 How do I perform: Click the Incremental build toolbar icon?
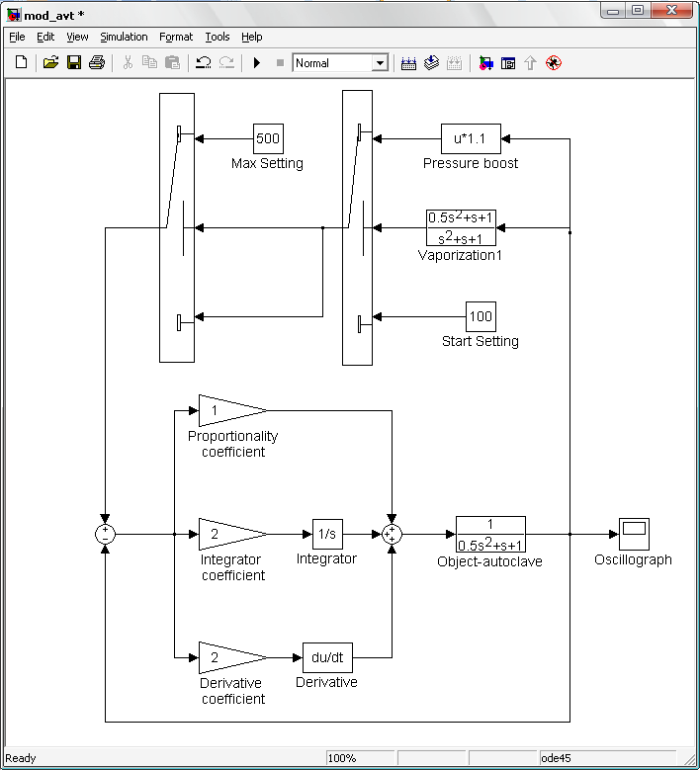(408, 63)
